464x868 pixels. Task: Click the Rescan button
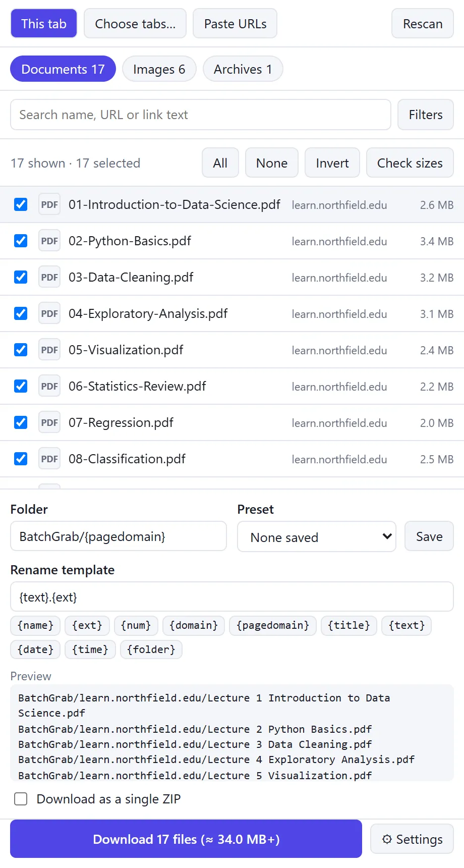click(x=423, y=24)
